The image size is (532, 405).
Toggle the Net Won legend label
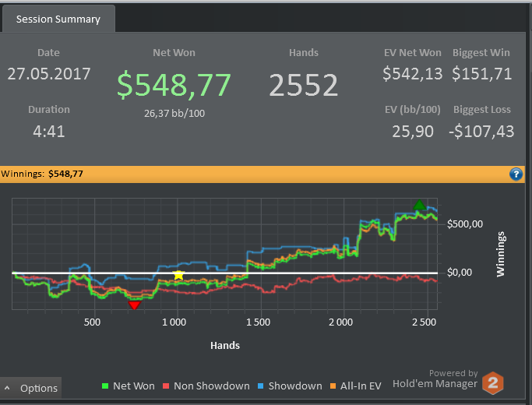[134, 386]
